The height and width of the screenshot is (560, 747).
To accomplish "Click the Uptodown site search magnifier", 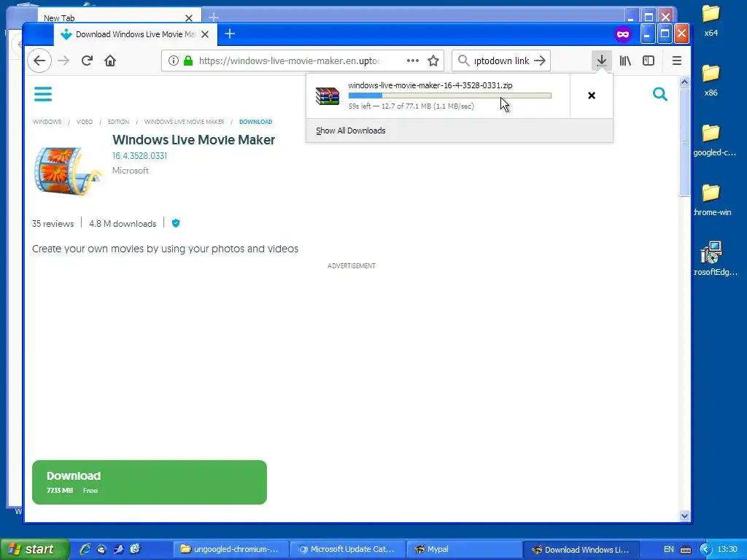I will [659, 94].
